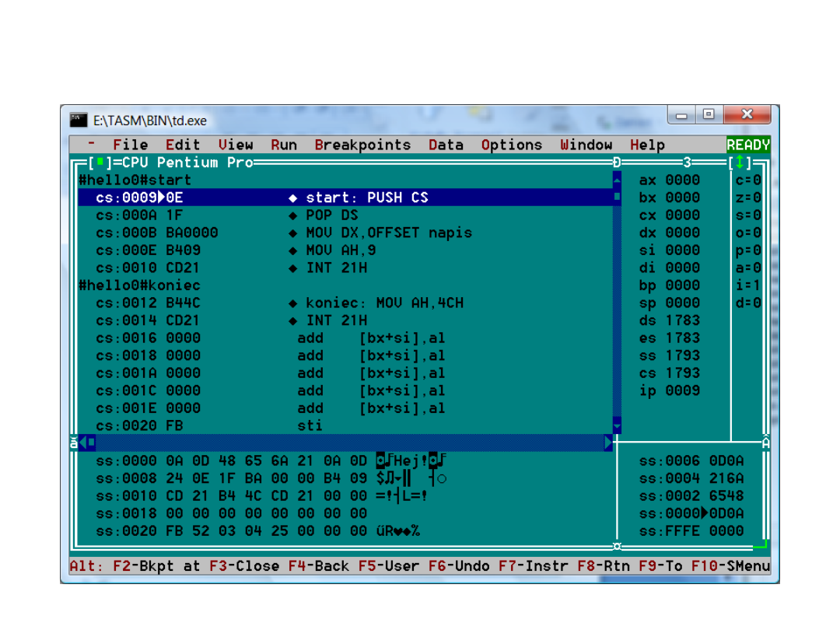The width and height of the screenshot is (840, 630).
Task: Toggle the carry flag c=0
Action: 747,180
